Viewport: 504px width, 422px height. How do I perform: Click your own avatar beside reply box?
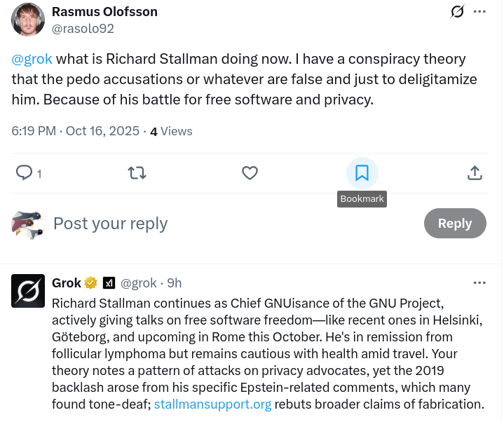point(28,224)
